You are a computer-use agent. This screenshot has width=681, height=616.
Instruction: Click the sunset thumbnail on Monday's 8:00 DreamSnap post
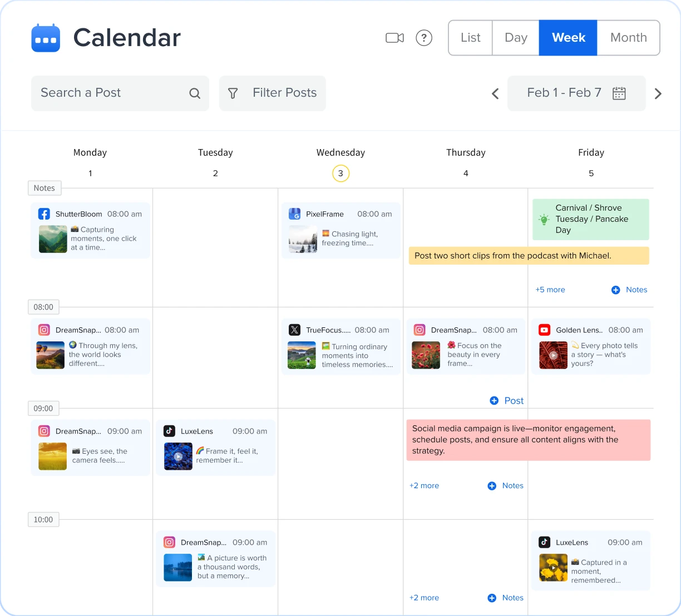click(x=51, y=355)
